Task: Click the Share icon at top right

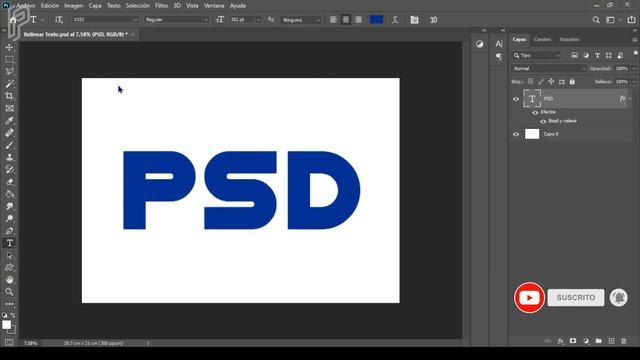Action: click(631, 20)
